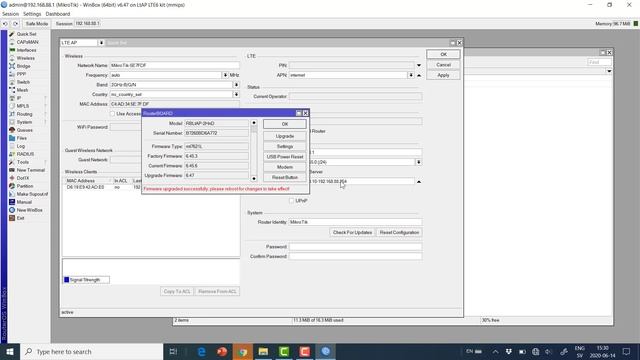Open the Switch sidebar entry
This screenshot has height=360, width=640.
pyautogui.click(x=23, y=82)
